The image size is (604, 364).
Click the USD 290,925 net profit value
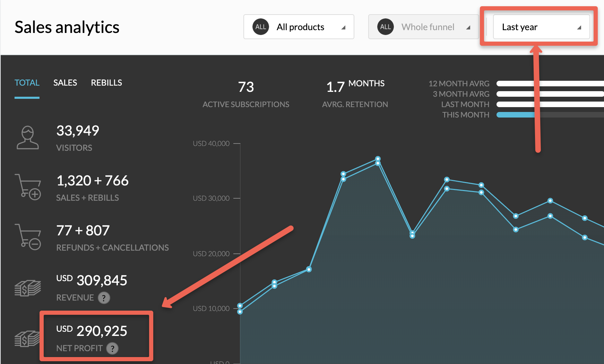tap(92, 331)
